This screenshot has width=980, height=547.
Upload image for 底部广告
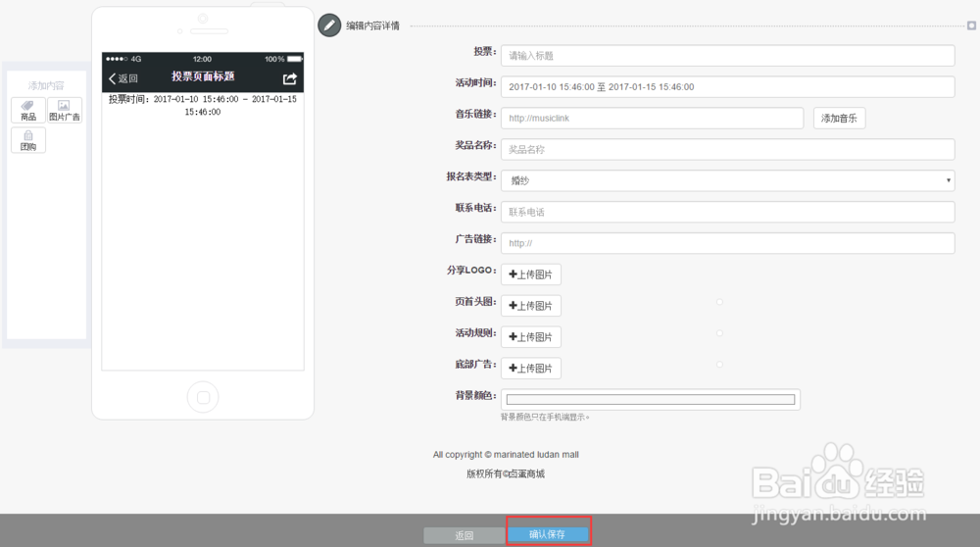tap(530, 369)
